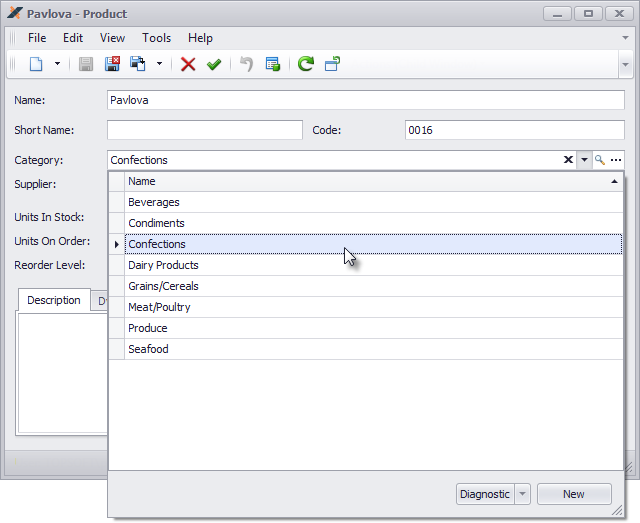640x523 pixels.
Task: Click the window restore toolbar icon
Action: coord(332,64)
